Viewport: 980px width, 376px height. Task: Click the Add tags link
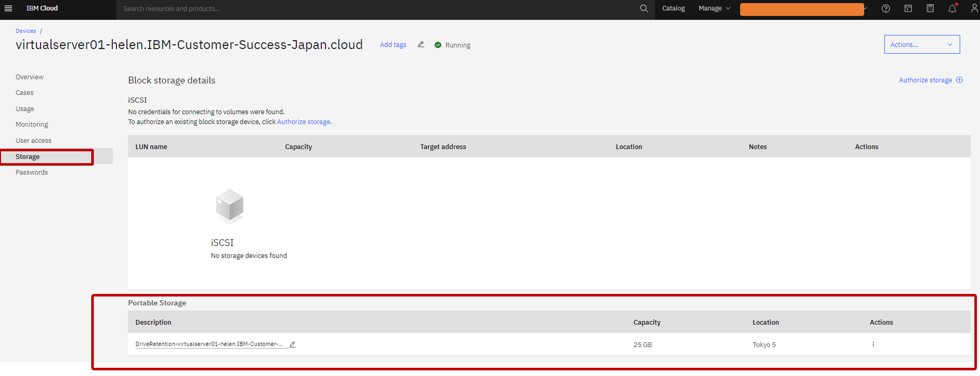[393, 45]
